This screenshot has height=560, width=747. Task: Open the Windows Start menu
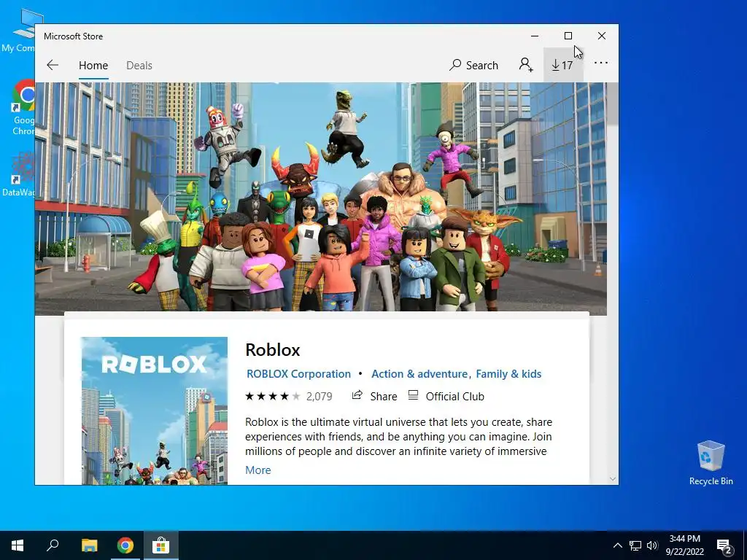click(18, 545)
